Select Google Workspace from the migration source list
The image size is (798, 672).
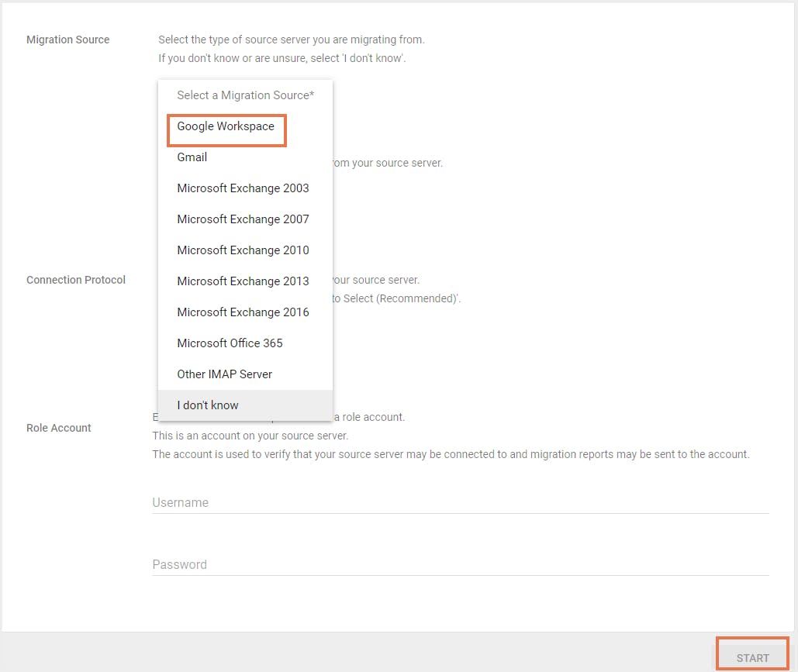226,126
